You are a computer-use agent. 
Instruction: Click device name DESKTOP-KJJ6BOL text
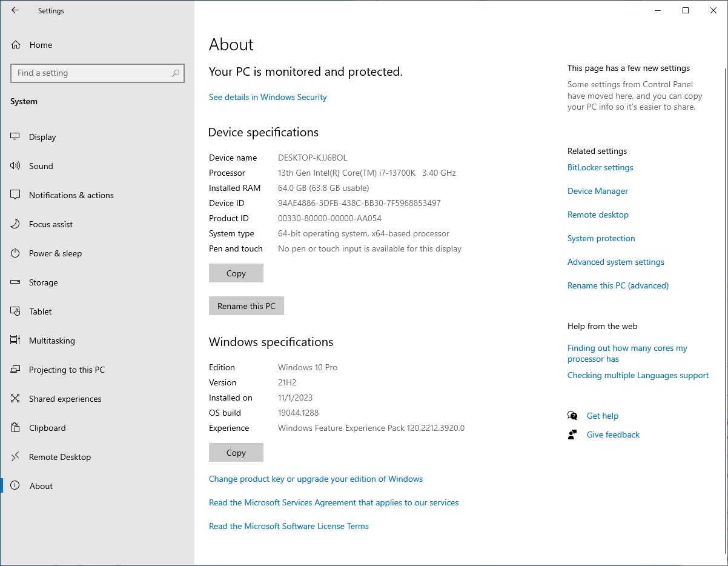[313, 158]
